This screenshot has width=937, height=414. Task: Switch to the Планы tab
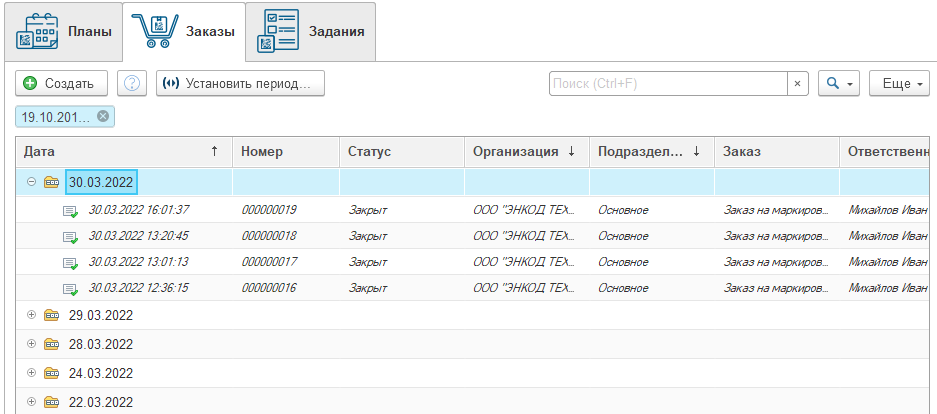(62, 31)
